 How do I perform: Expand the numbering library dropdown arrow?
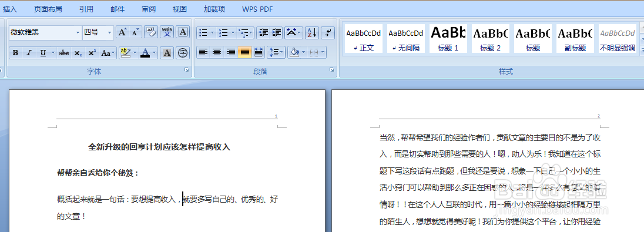[x=233, y=32]
